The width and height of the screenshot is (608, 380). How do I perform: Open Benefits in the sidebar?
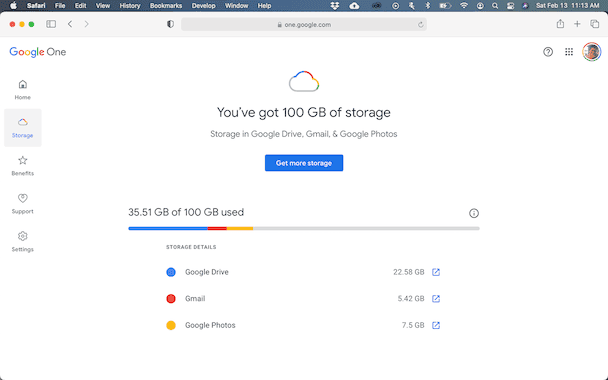click(22, 166)
